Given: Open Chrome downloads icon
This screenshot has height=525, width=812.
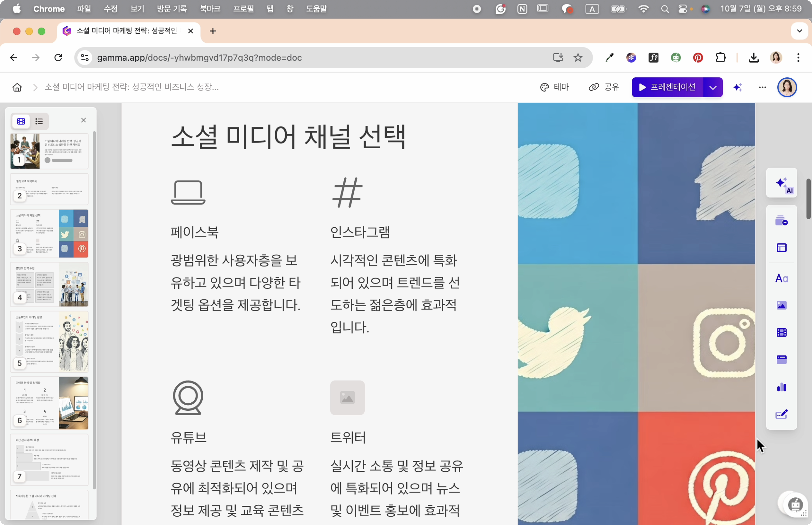Looking at the screenshot, I should (x=753, y=58).
